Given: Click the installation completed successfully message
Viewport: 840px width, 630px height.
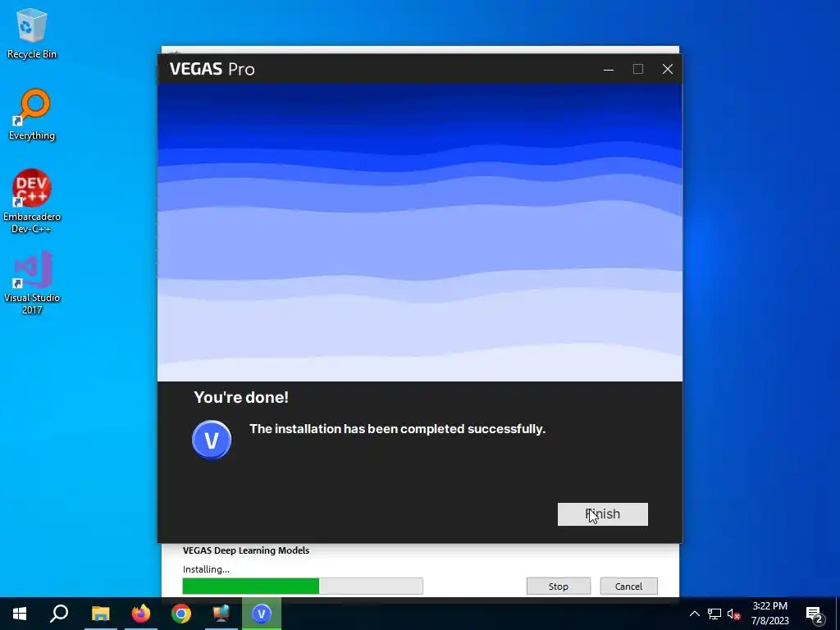Looking at the screenshot, I should click(398, 429).
